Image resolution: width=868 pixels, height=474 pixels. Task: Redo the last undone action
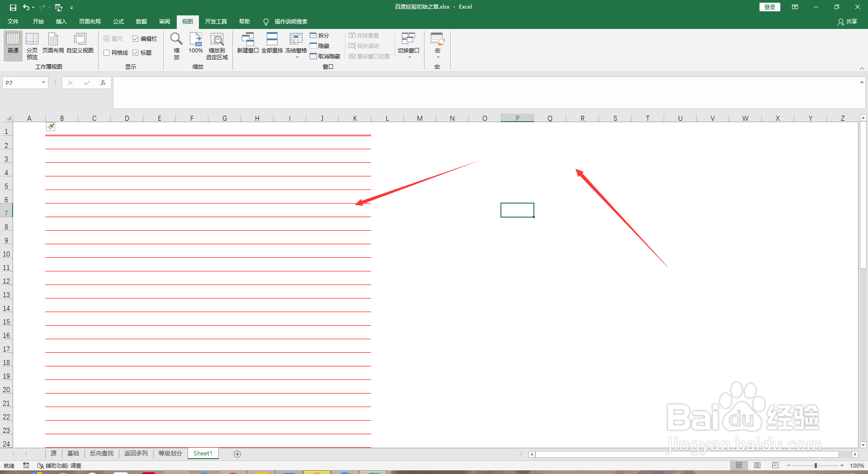pos(42,7)
